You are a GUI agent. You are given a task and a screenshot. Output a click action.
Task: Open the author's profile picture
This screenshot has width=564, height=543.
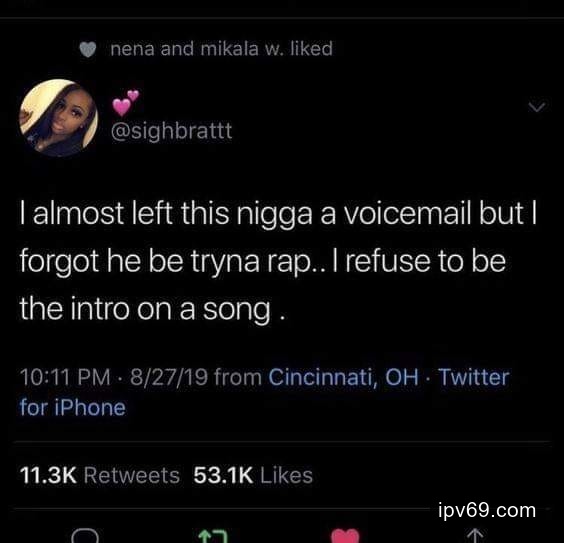58,118
